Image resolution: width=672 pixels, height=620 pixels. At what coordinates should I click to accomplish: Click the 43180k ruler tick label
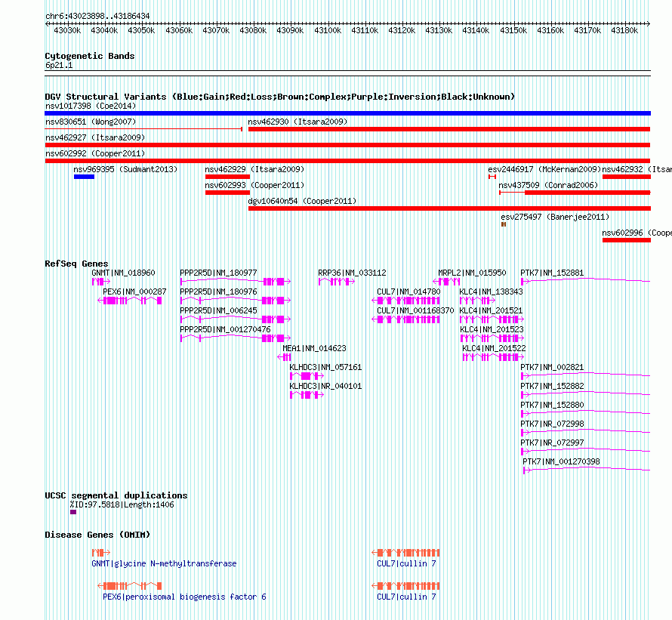point(624,30)
